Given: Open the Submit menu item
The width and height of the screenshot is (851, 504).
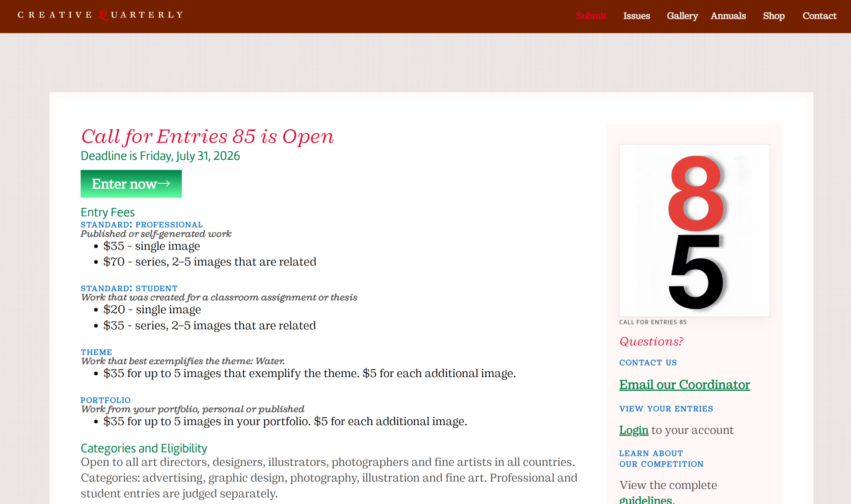Looking at the screenshot, I should (x=591, y=16).
